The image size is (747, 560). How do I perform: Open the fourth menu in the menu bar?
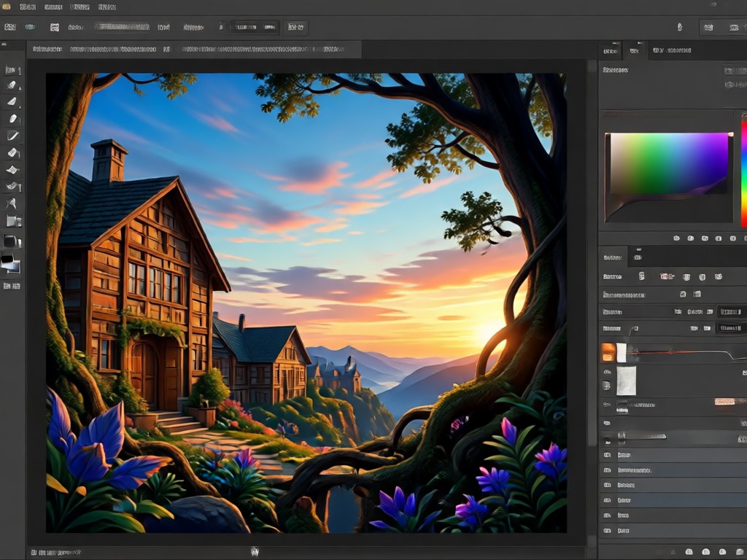click(x=107, y=7)
